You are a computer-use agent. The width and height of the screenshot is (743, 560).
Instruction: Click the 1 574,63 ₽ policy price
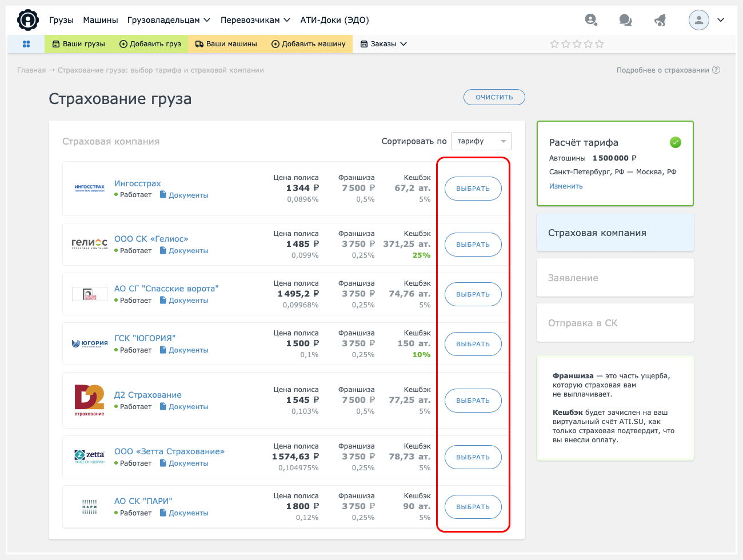coord(295,457)
